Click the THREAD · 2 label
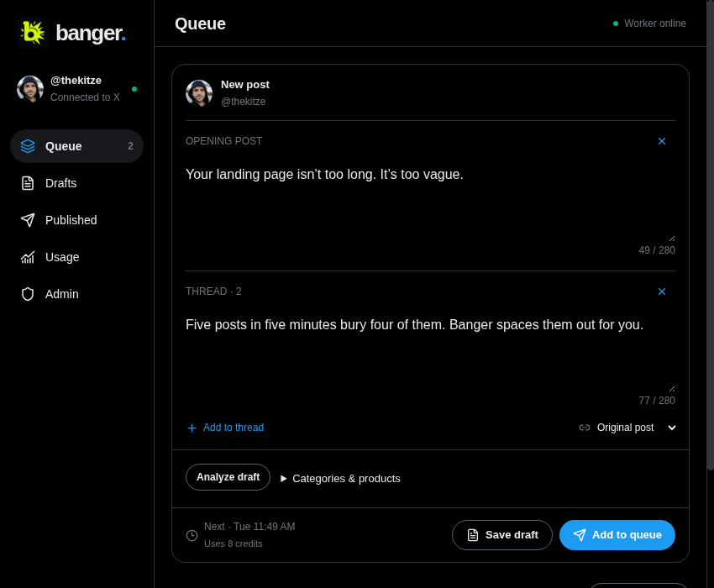714x588 pixels. pos(213,291)
